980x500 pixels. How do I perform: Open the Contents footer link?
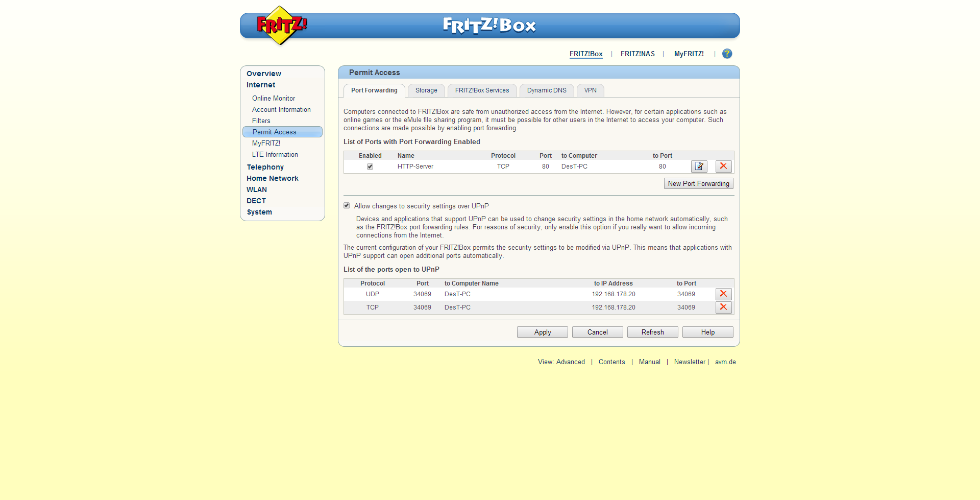(611, 362)
